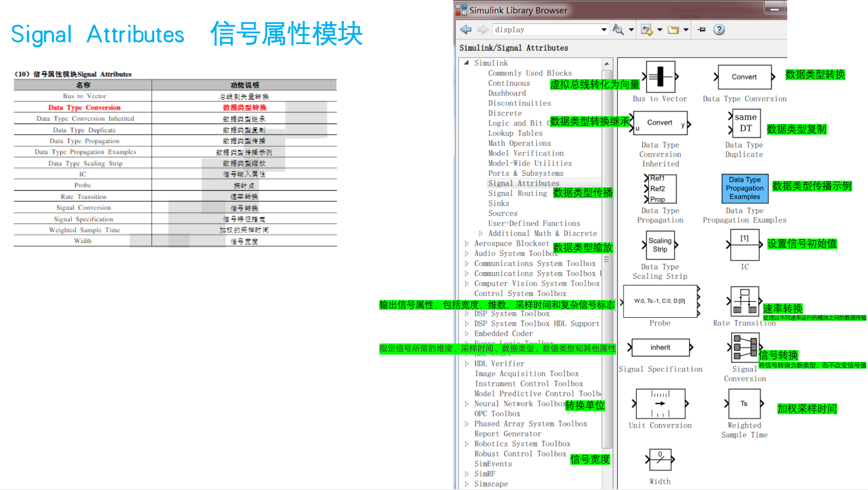Open the search options dropdown arrow
This screenshot has width=868, height=490.
632,29
